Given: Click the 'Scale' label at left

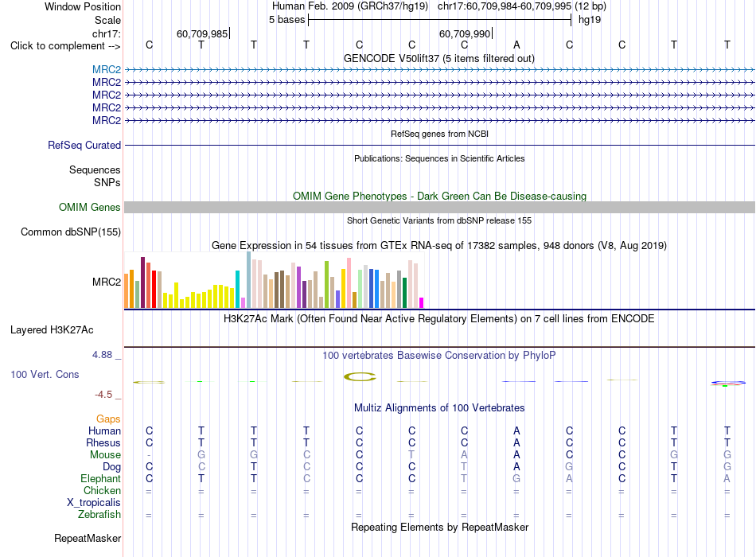Looking at the screenshot, I should tap(107, 20).
